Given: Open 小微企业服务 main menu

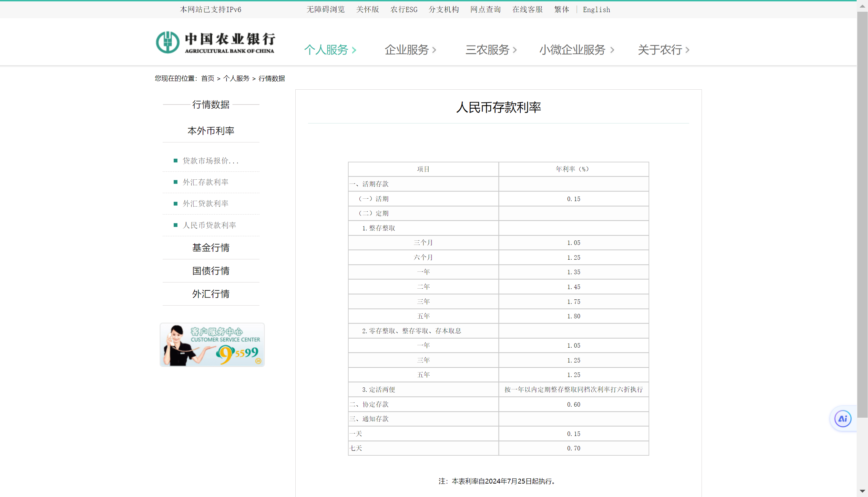Looking at the screenshot, I should [x=572, y=50].
